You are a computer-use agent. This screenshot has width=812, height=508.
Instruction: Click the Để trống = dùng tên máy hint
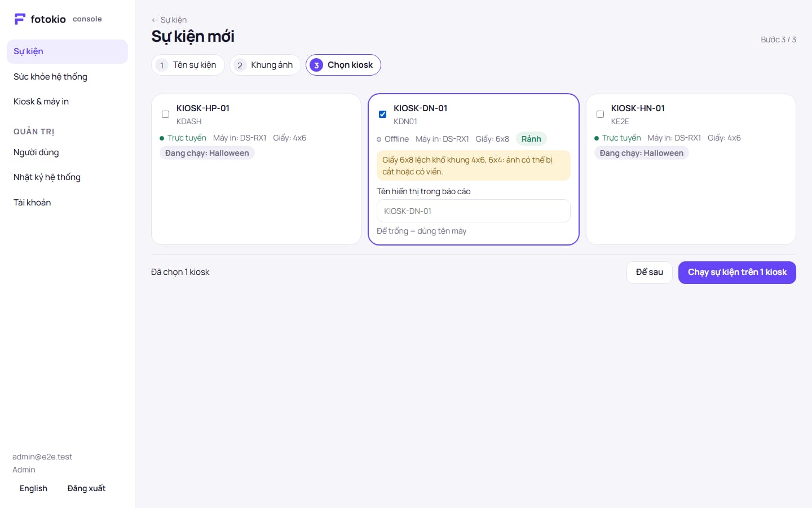click(x=422, y=231)
